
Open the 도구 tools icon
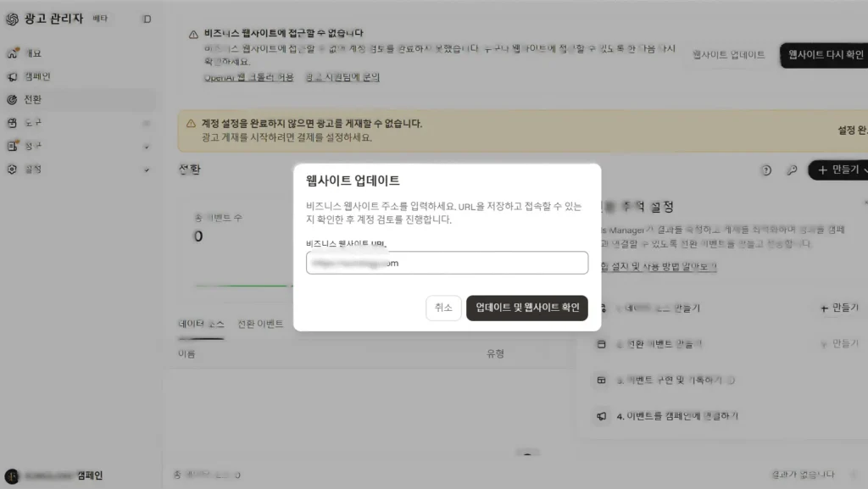tap(12, 123)
